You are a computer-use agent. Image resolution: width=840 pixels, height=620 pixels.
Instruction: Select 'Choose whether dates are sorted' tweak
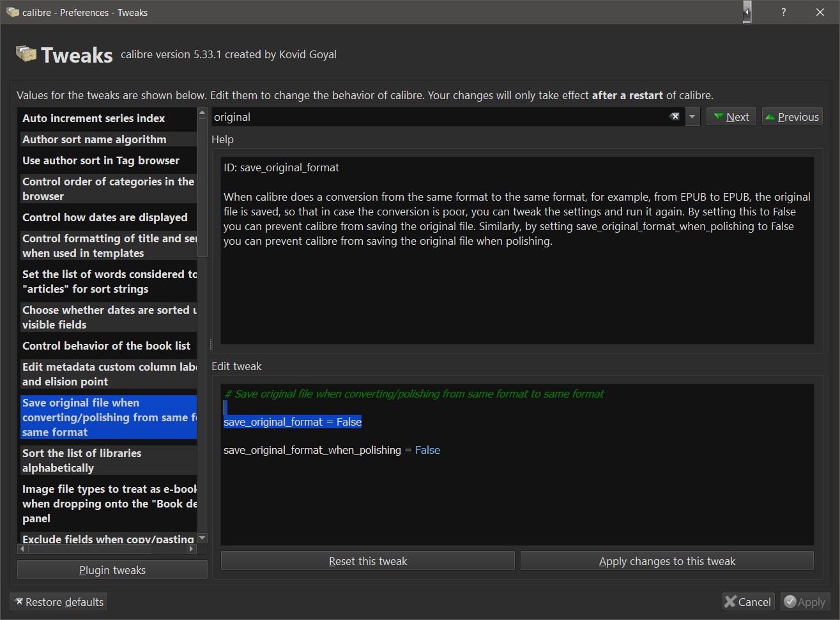click(109, 317)
